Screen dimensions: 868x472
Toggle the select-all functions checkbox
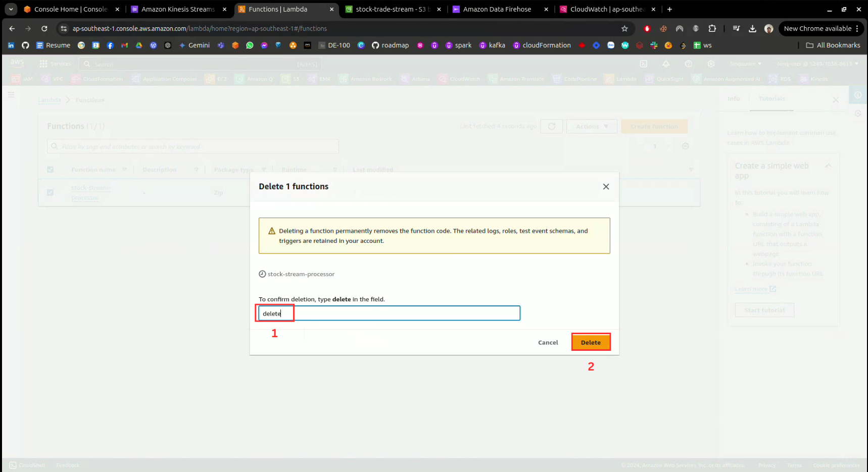coord(50,170)
